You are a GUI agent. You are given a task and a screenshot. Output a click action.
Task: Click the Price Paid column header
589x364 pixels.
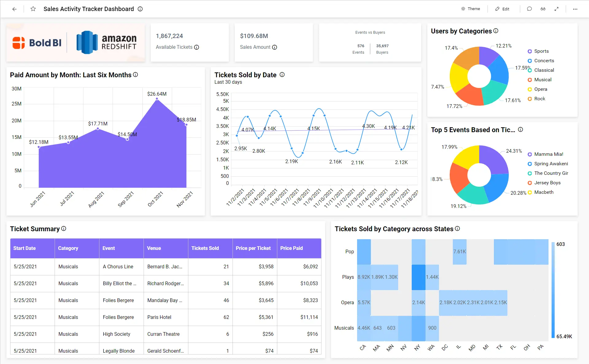pyautogui.click(x=291, y=248)
